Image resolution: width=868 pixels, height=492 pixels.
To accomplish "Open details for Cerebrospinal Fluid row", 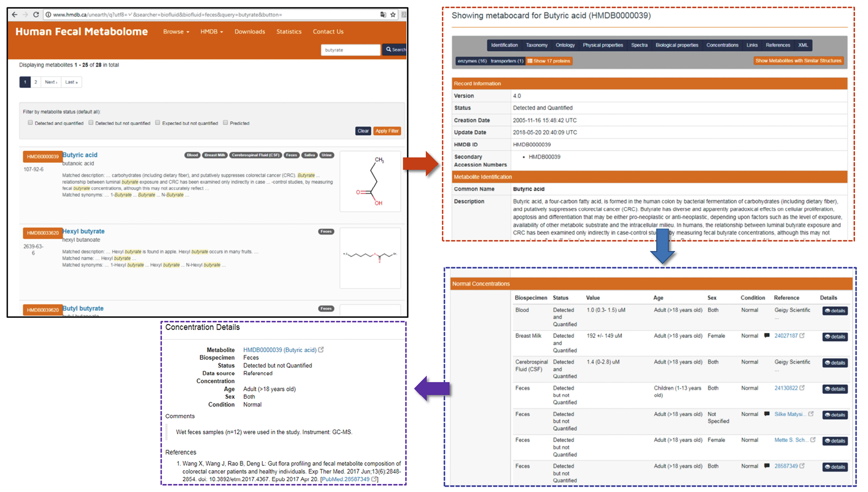I will [x=835, y=363].
